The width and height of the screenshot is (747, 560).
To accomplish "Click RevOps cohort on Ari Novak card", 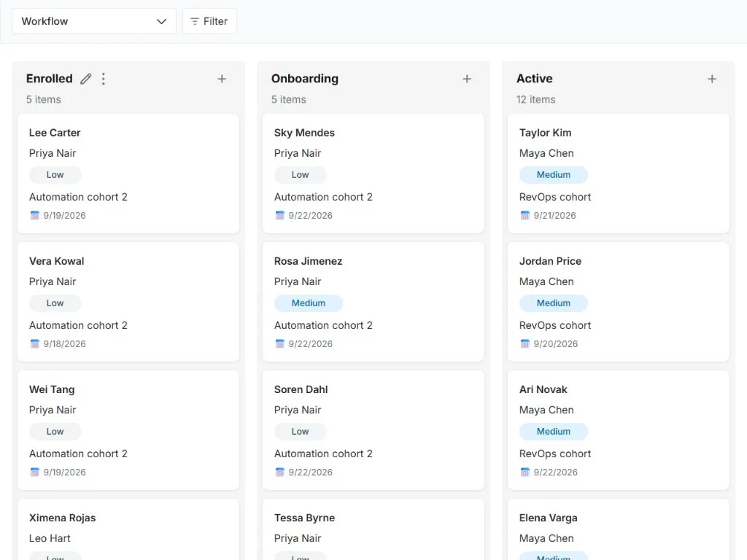I will 555,454.
